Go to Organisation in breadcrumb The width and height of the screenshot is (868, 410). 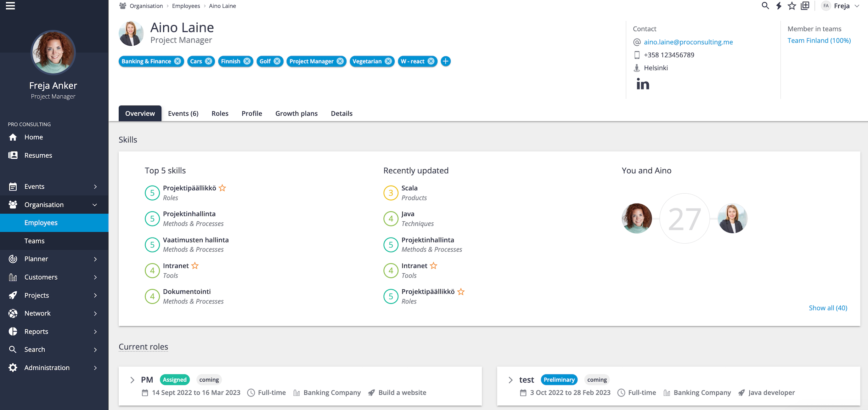[x=146, y=6]
